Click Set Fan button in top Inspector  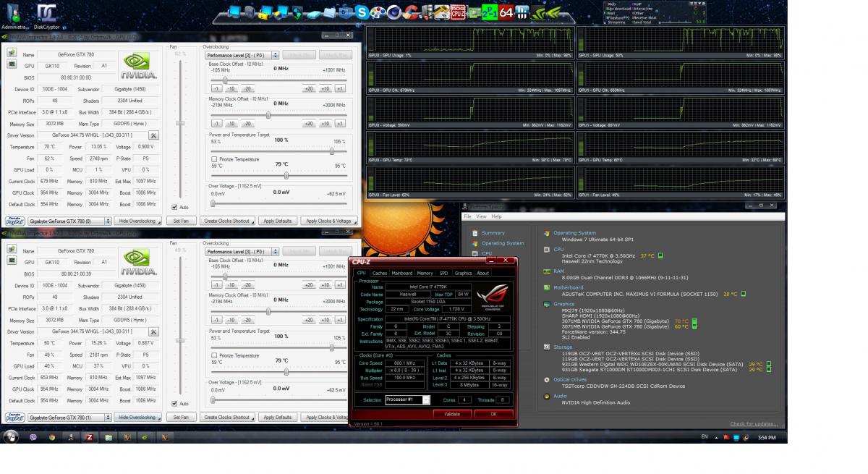click(181, 221)
